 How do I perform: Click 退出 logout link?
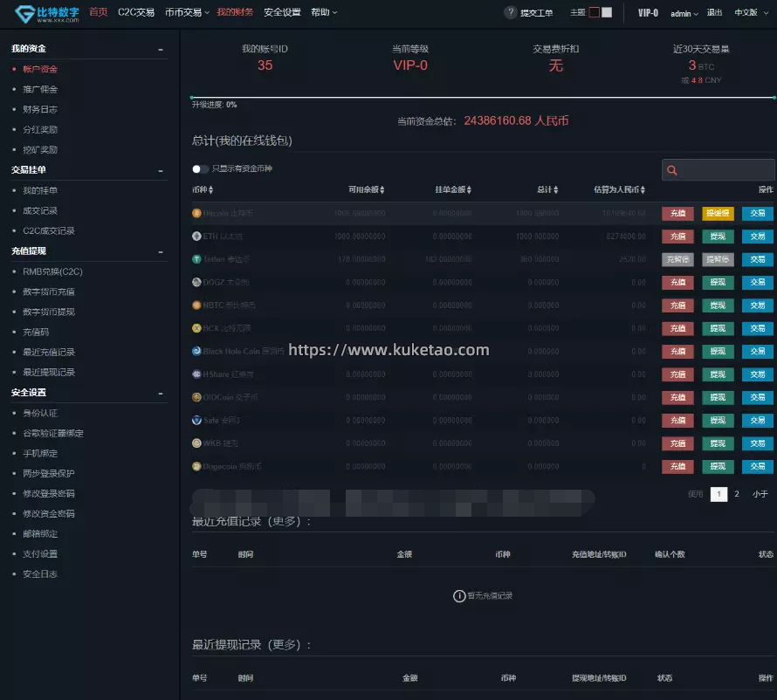pyautogui.click(x=714, y=12)
